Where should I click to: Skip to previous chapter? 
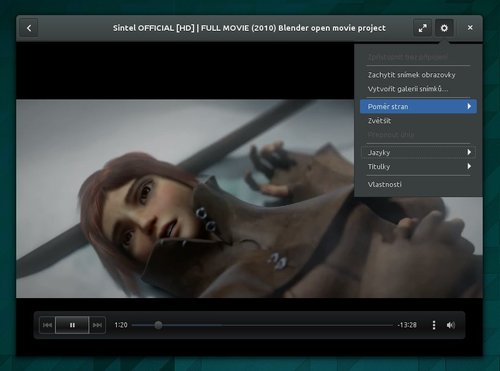coord(47,325)
